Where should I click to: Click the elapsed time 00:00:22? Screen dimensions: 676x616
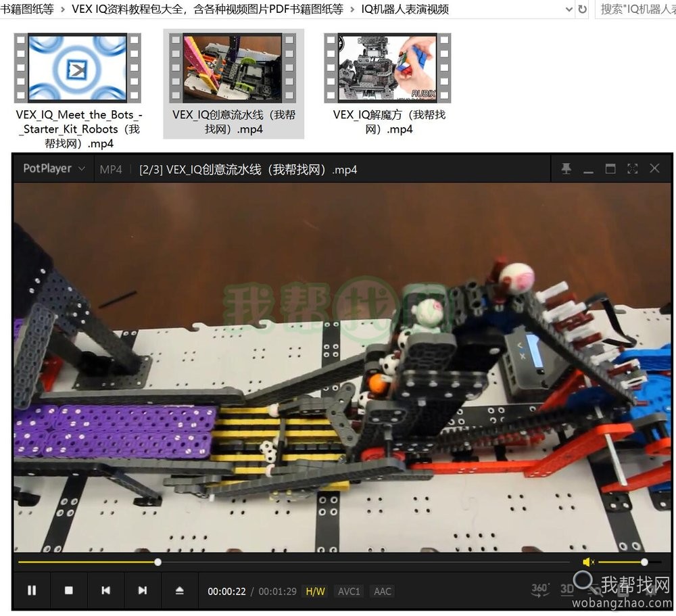click(x=226, y=592)
